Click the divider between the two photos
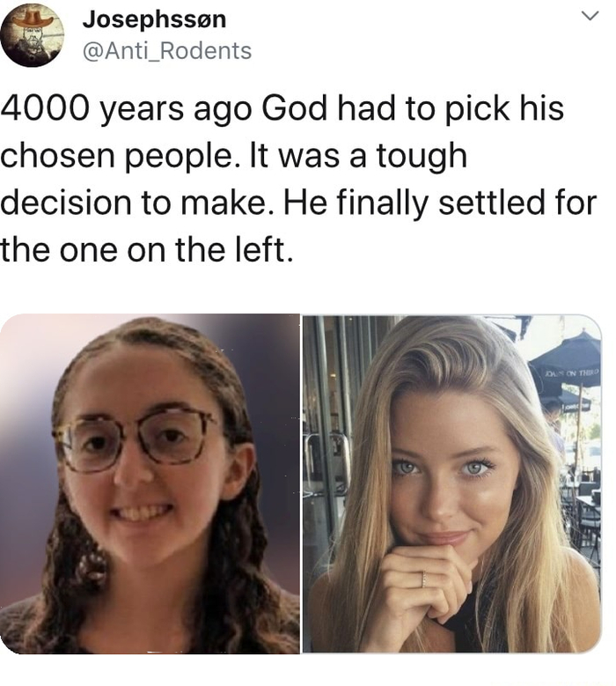The image size is (616, 686). pyautogui.click(x=301, y=483)
